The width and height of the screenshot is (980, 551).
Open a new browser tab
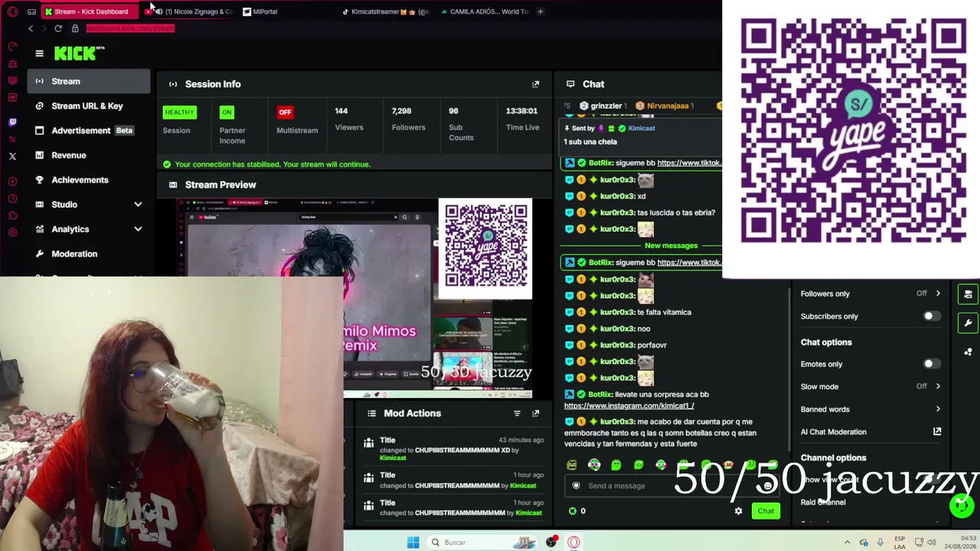(x=540, y=11)
